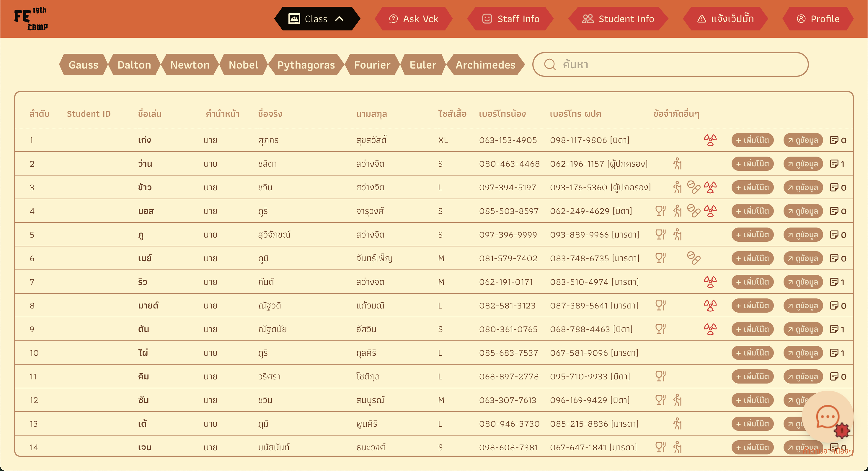Click the FE Camp logo
The image size is (868, 471).
click(x=31, y=19)
